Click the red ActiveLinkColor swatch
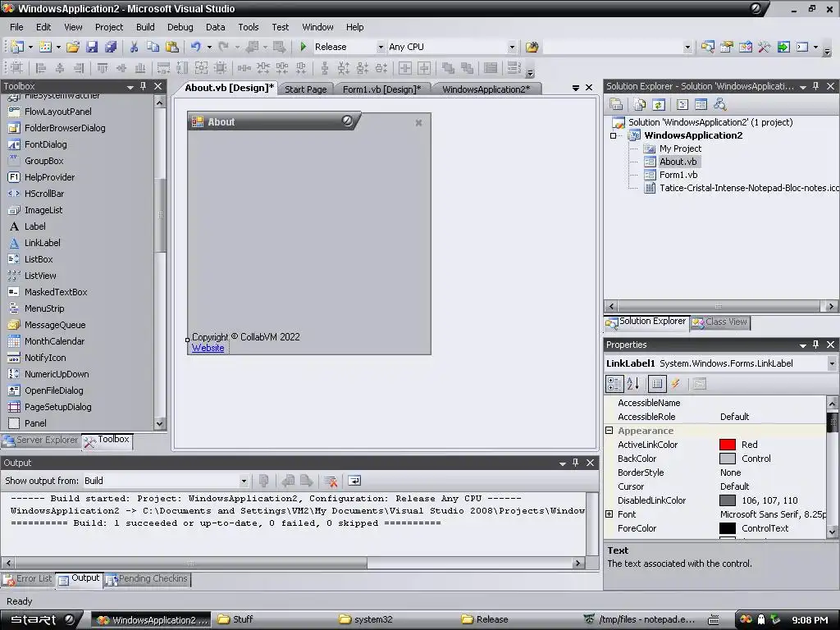Screen dimensions: 840x630 (727, 445)
